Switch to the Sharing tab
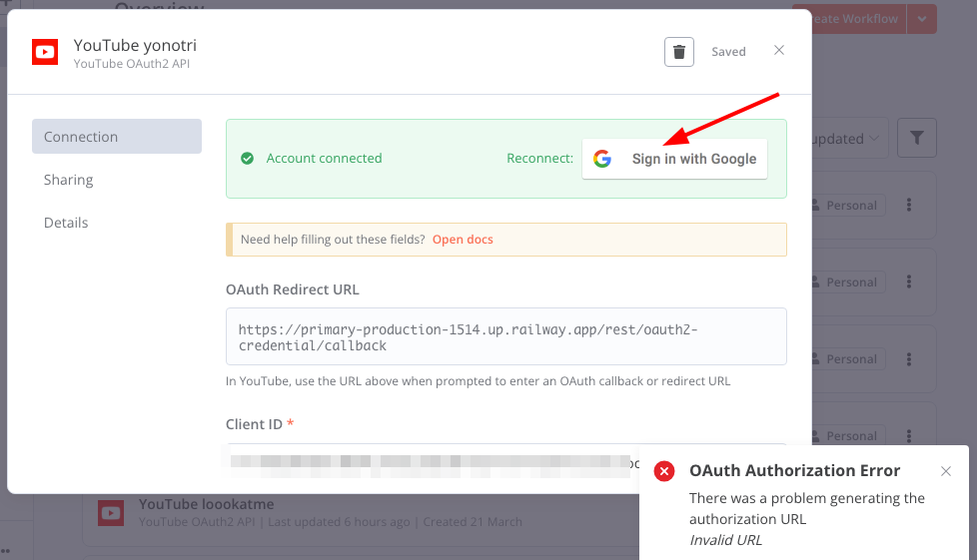Screen dimensions: 977x560 [x=69, y=180]
